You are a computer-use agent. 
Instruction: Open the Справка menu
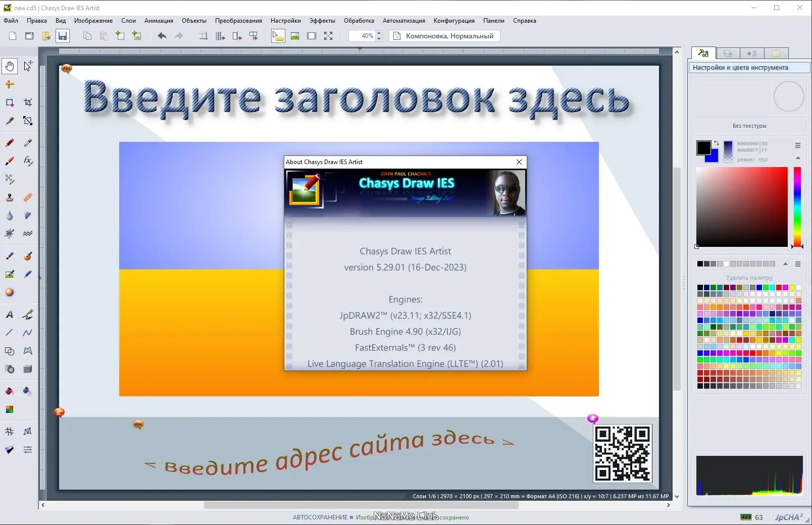[525, 21]
